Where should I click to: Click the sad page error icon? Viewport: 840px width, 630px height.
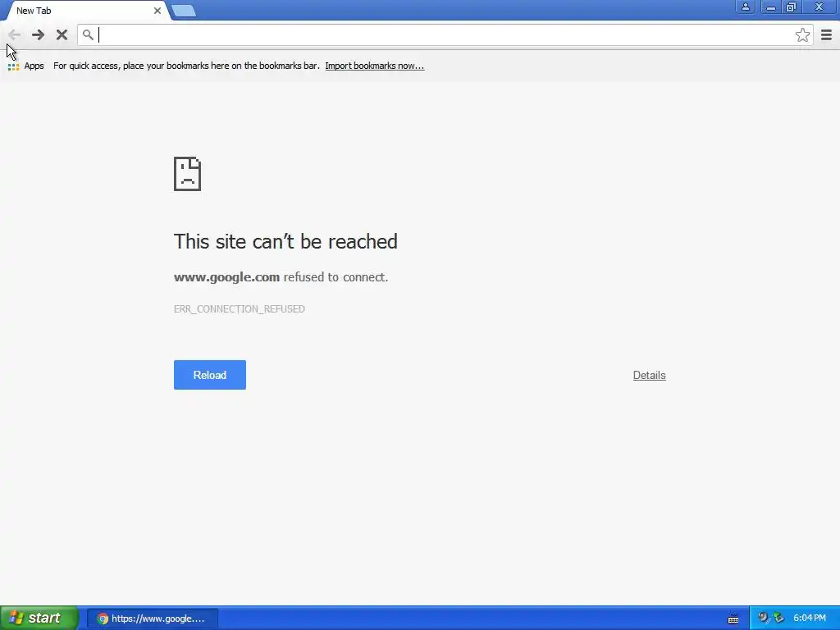click(x=188, y=174)
